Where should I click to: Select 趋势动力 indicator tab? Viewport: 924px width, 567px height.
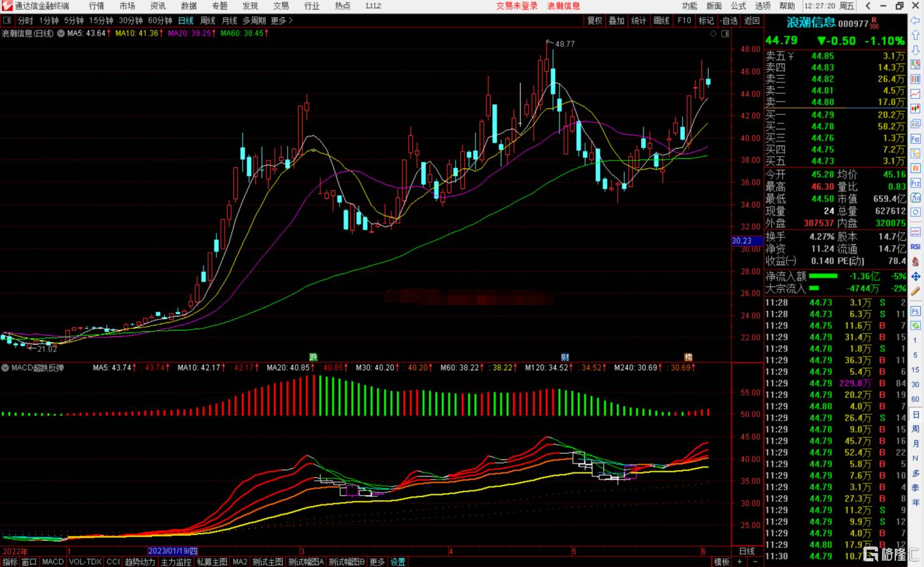point(140,562)
